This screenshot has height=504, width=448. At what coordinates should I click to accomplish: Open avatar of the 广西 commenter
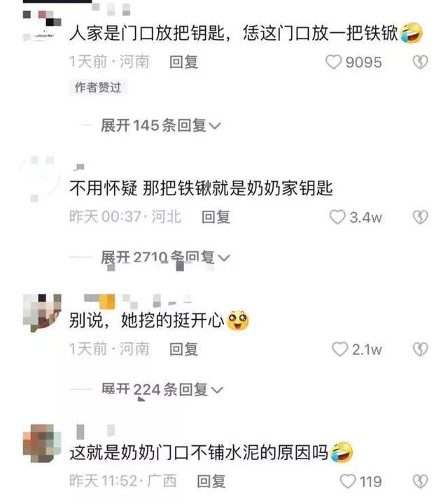pyautogui.click(x=42, y=444)
